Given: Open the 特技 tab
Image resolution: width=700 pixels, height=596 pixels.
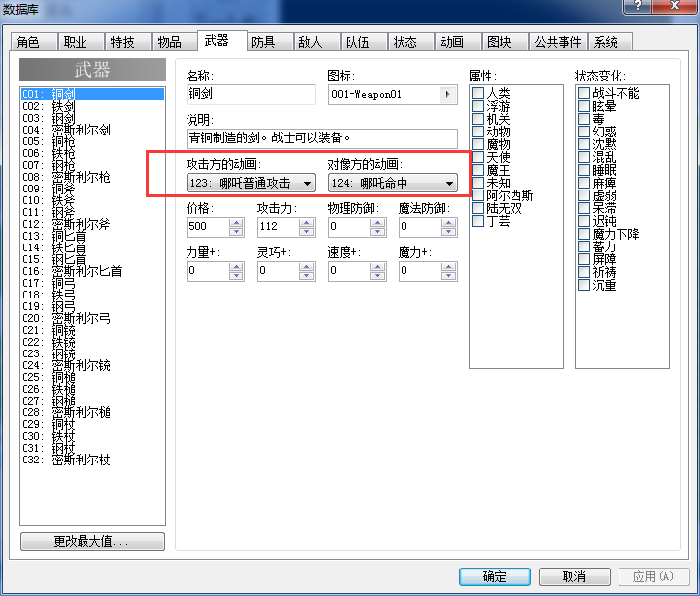Looking at the screenshot, I should pos(129,42).
